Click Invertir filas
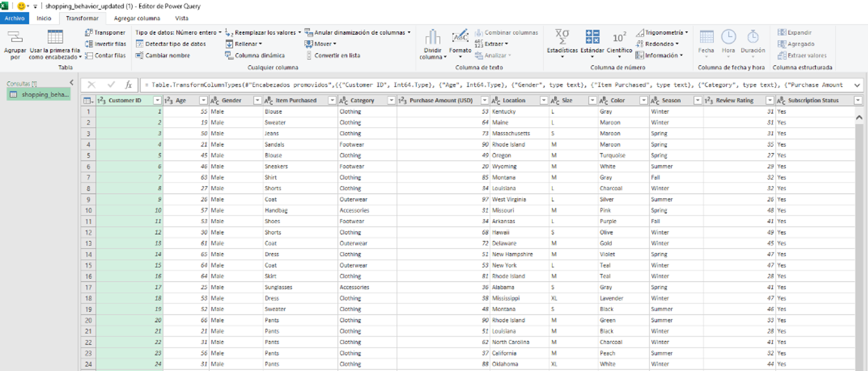 pyautogui.click(x=105, y=44)
